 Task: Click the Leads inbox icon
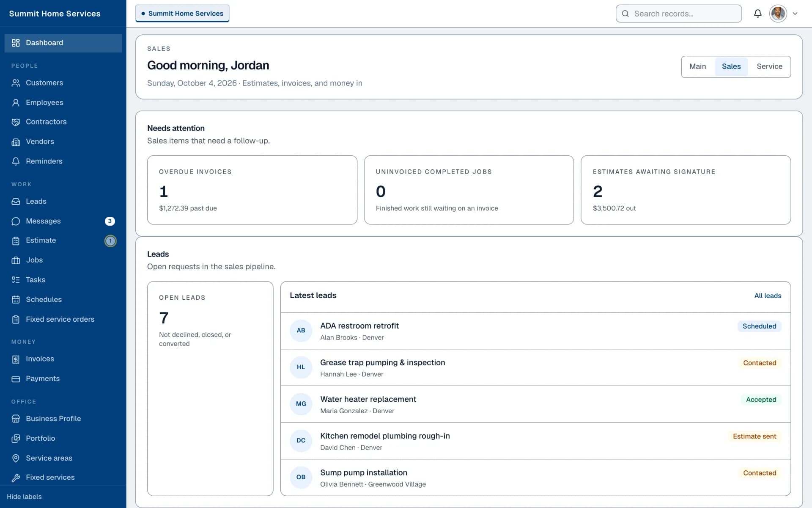coord(16,202)
